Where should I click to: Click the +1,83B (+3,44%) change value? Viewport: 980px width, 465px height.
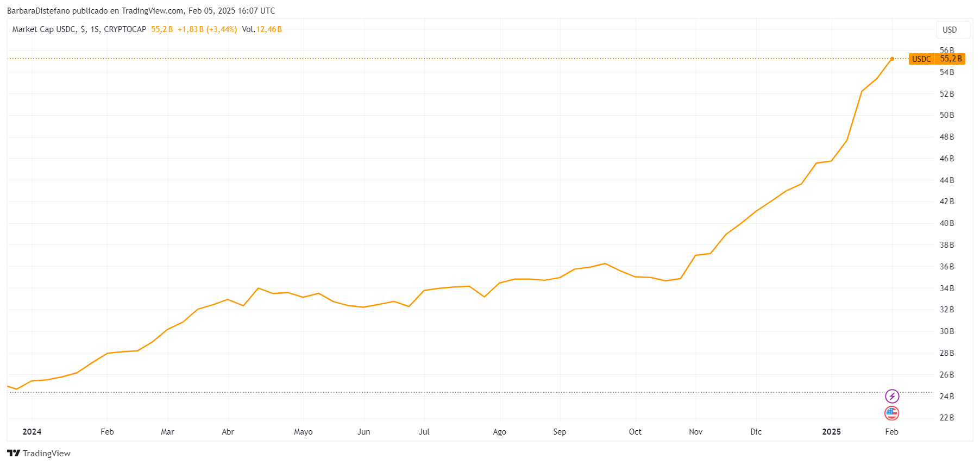(207, 29)
